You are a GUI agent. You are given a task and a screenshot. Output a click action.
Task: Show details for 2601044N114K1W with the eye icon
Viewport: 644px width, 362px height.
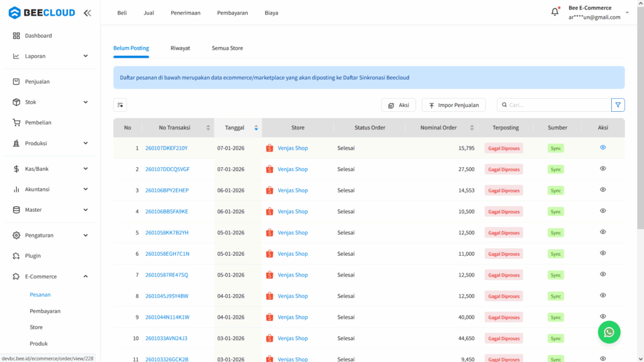[x=602, y=317]
